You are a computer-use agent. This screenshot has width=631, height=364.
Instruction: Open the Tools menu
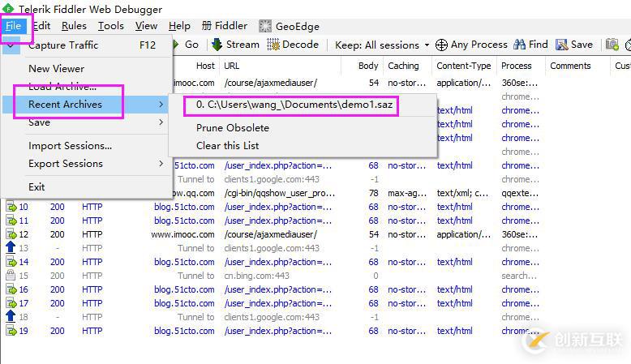click(110, 26)
